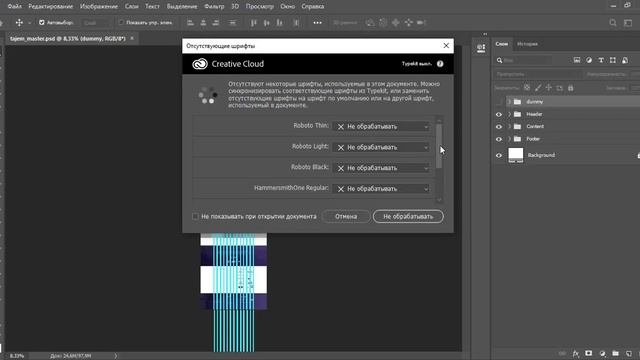Viewport: 640px width, 360px height.
Task: Hide the Footer layer group
Action: 499,139
